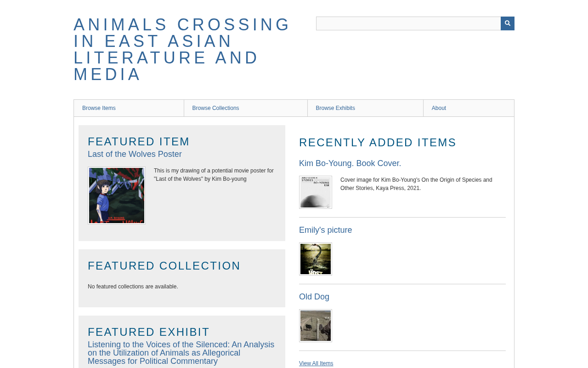Image resolution: width=588 pixels, height=368 pixels.
Task: Click the Host movie poster thumbnail
Action: coord(316,259)
